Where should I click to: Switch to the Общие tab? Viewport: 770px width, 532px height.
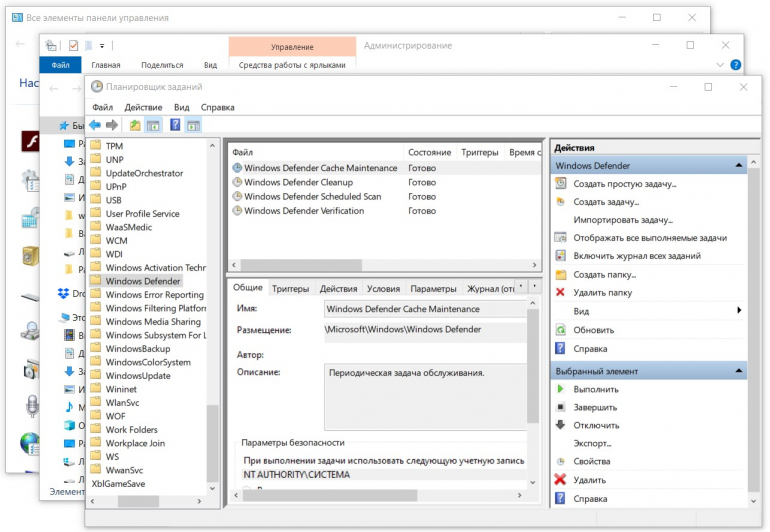(x=248, y=288)
